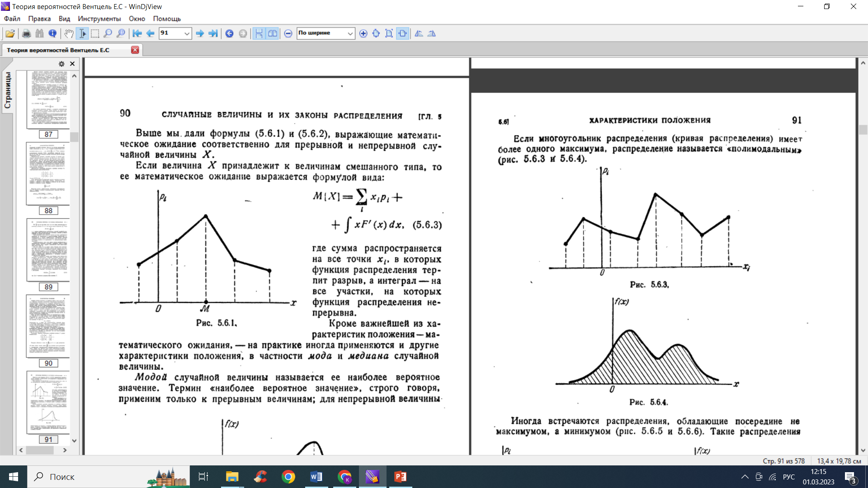This screenshot has height=488, width=868.
Task: Pick the magnifying glass tool
Action: pyautogui.click(x=108, y=33)
